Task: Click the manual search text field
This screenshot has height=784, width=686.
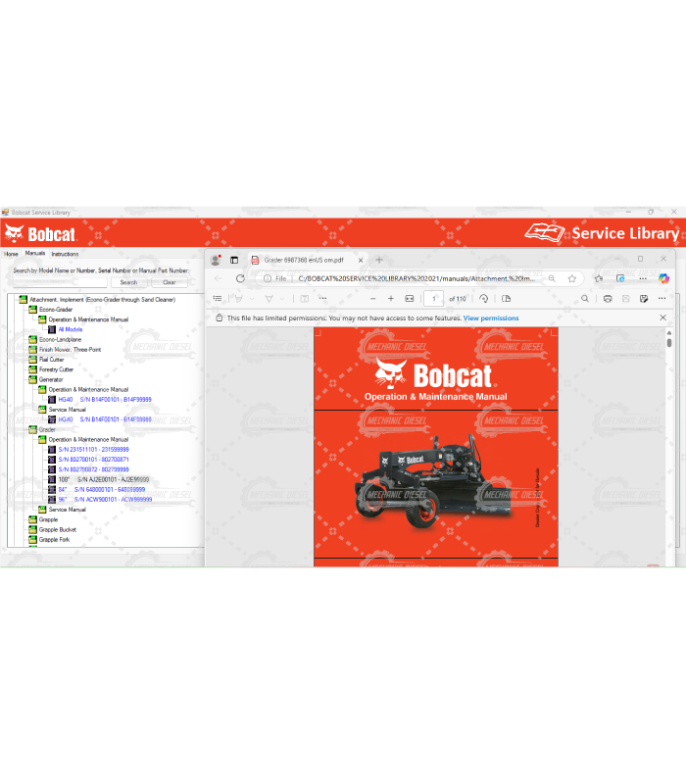Action: (x=60, y=282)
